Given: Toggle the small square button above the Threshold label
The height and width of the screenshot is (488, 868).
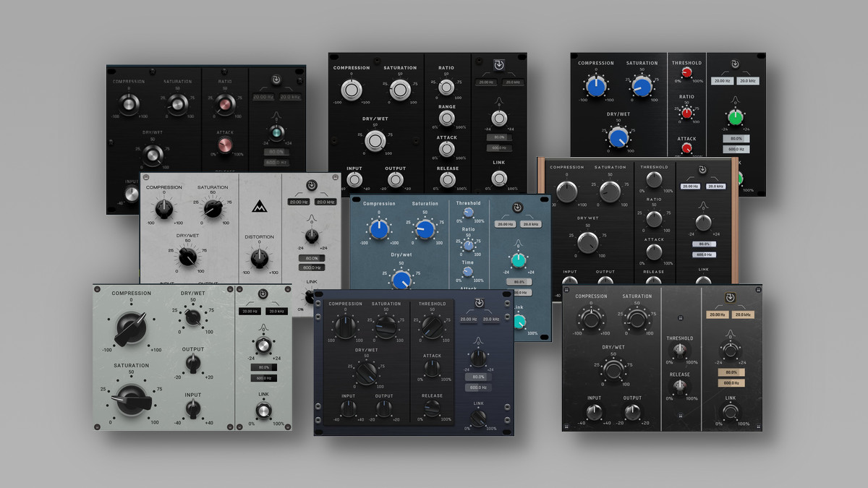Looking at the screenshot, I should (x=680, y=318).
